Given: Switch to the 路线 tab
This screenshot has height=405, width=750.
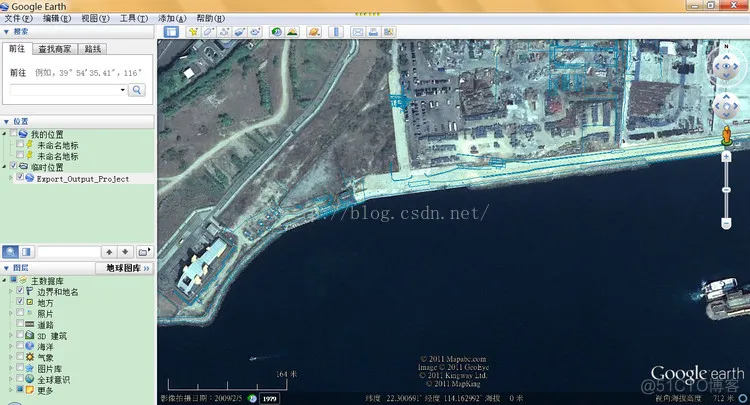Looking at the screenshot, I should coord(93,49).
